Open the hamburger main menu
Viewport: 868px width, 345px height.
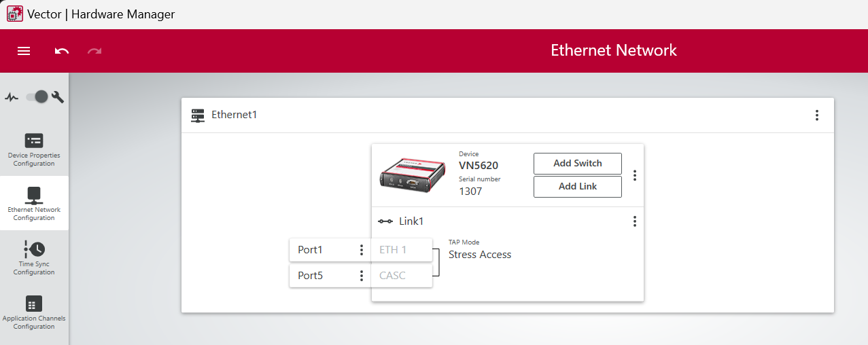(x=24, y=51)
